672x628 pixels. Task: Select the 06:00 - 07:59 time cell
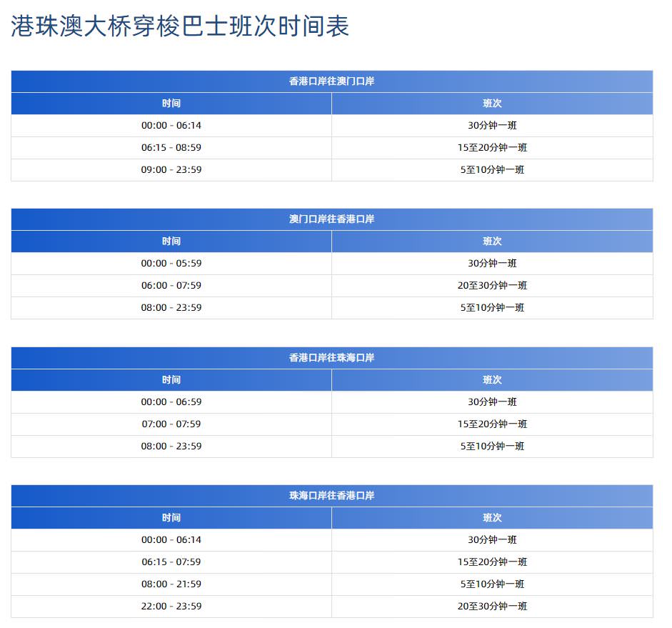171,286
